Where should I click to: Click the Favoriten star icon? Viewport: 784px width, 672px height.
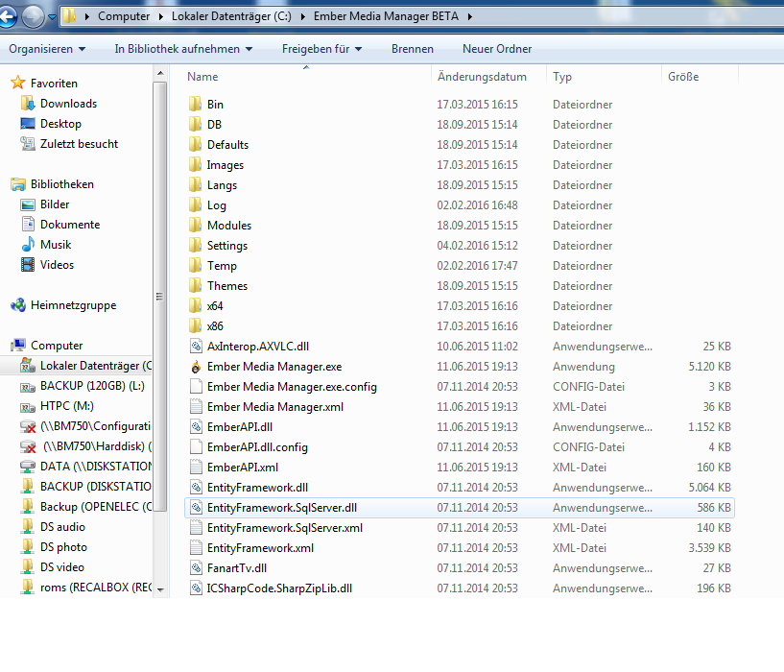click(18, 83)
